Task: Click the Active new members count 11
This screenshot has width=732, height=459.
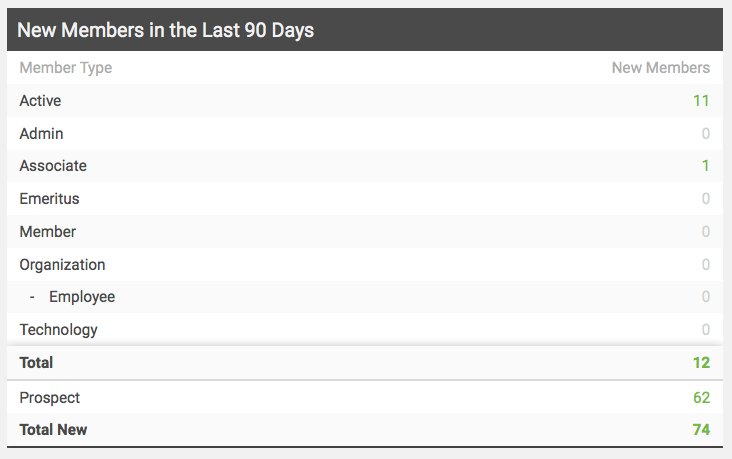Action: (x=701, y=100)
